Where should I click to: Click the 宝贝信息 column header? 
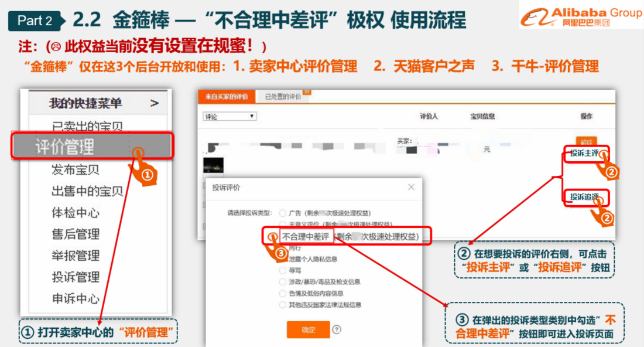pos(482,117)
